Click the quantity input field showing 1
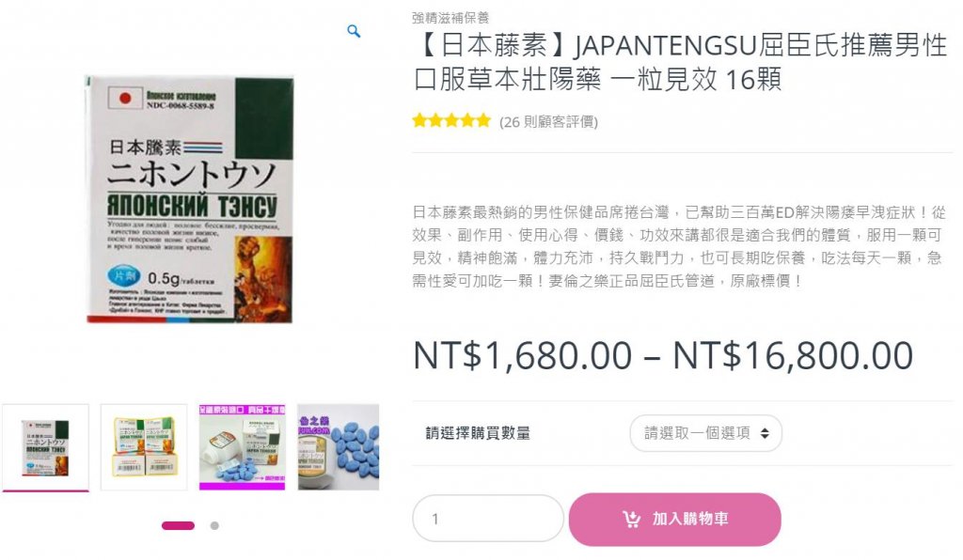 [488, 519]
